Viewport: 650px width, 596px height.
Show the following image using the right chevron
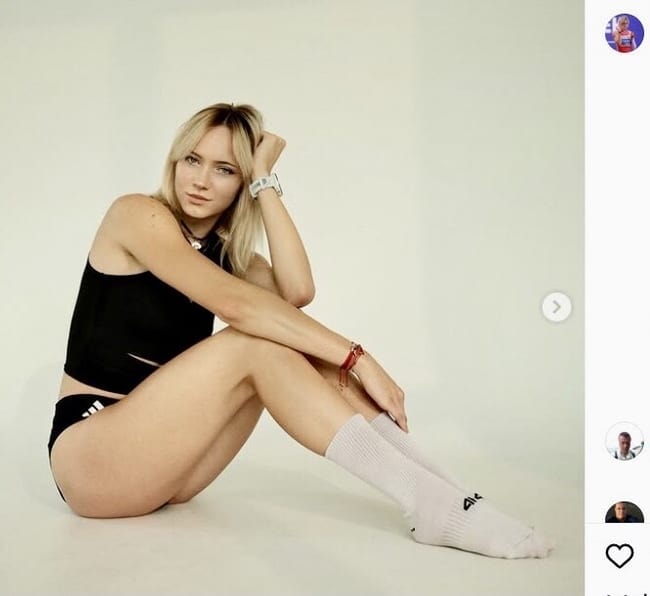tap(557, 307)
